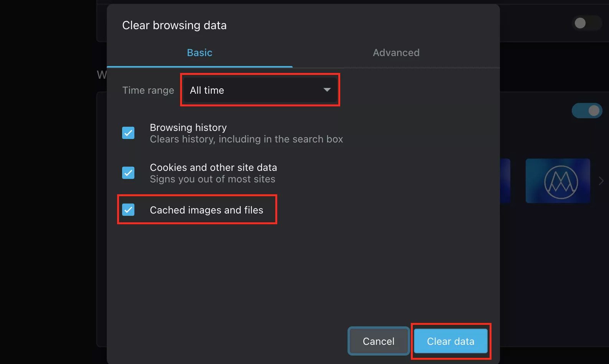The height and width of the screenshot is (364, 609).
Task: Uncheck Cached images and files checkbox
Action: coord(128,210)
